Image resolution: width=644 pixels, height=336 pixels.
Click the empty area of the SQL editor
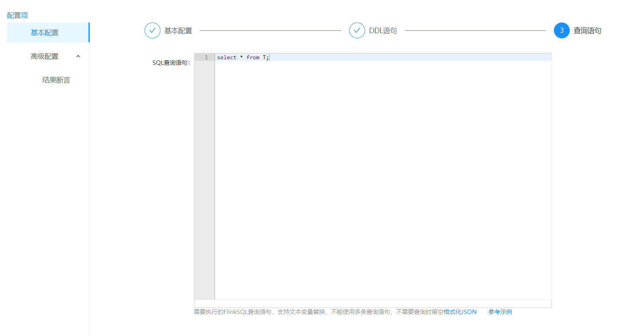(x=382, y=178)
